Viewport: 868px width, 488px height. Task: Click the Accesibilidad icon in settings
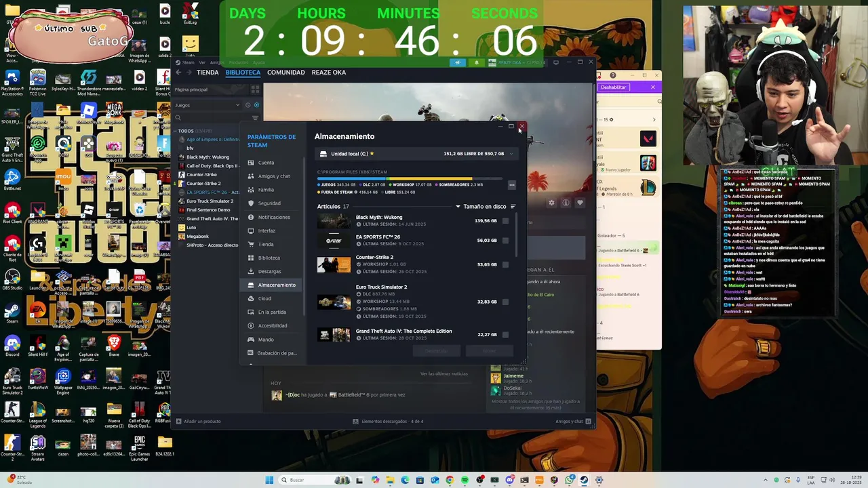pyautogui.click(x=251, y=325)
